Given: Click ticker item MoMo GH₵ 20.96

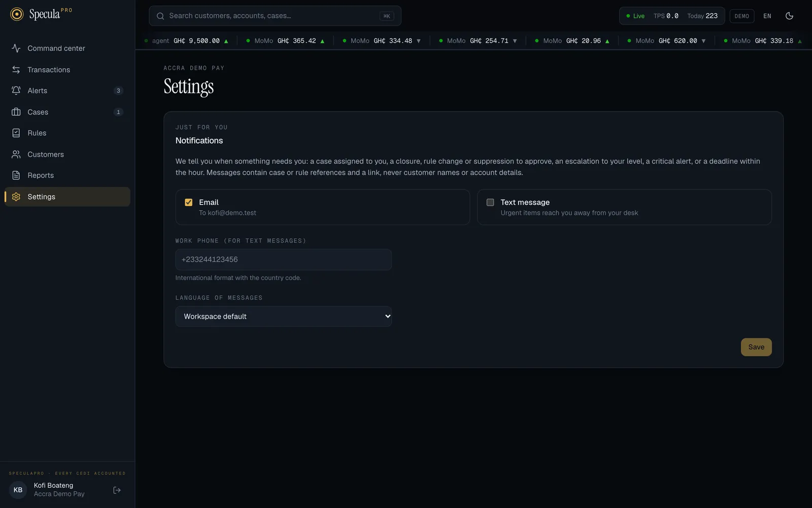Looking at the screenshot, I should tap(572, 41).
